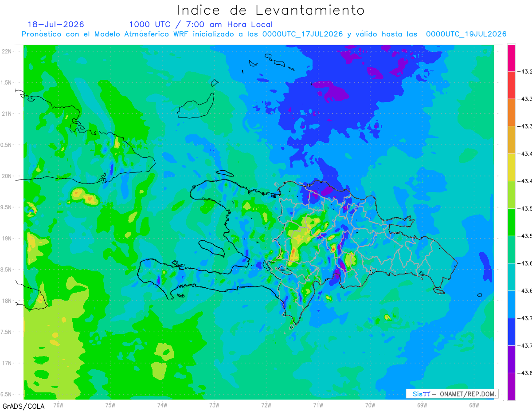Select the purple swatch ending the colorbar
The image size is (532, 411).
511,387
